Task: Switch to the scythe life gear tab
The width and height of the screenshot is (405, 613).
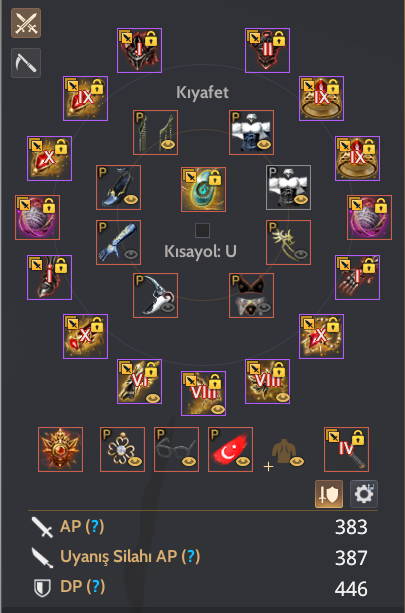Action: [x=26, y=63]
